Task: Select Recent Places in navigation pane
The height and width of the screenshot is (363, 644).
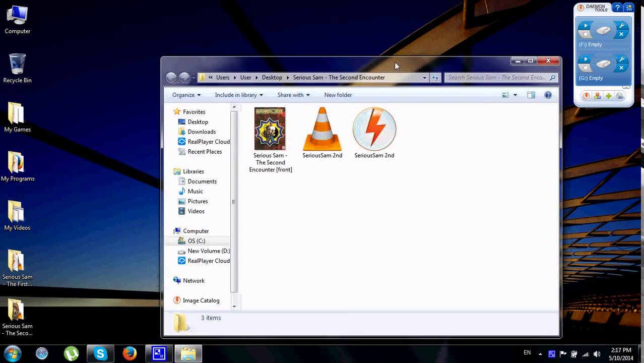Action: (x=205, y=151)
